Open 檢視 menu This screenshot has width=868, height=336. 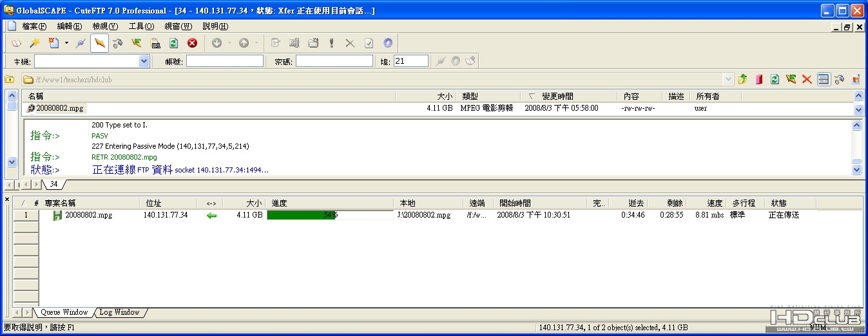[105, 26]
